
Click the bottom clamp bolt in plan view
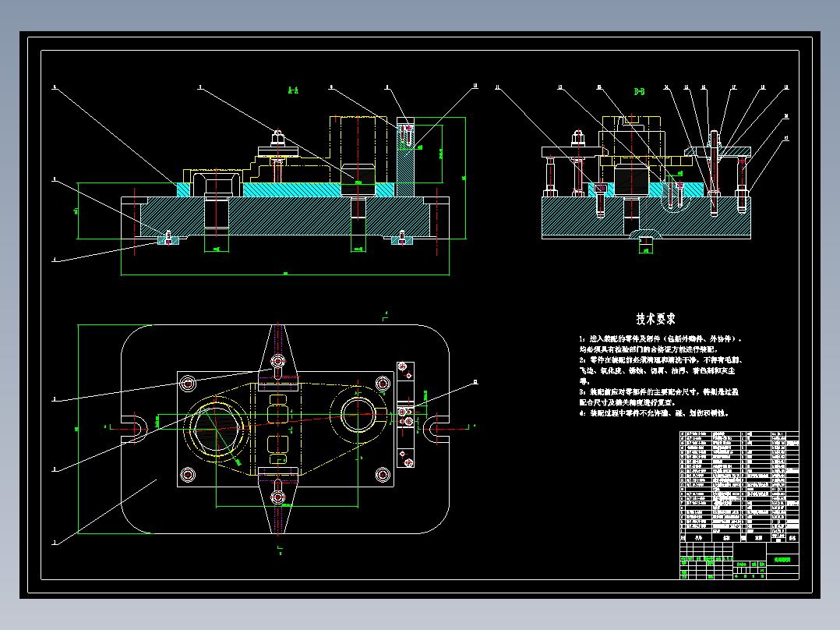click(x=277, y=497)
